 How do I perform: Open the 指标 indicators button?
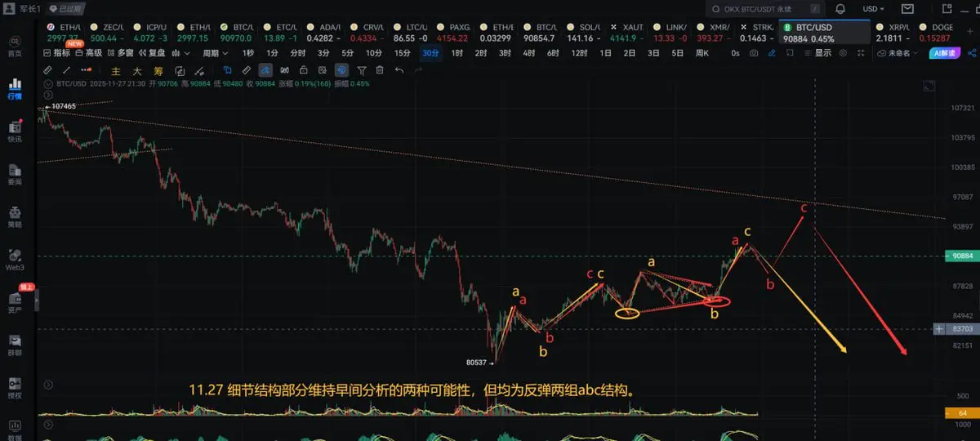[x=57, y=52]
